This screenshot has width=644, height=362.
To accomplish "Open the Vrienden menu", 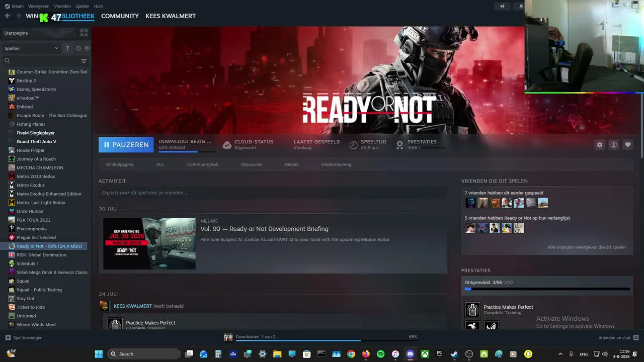I will click(62, 7).
